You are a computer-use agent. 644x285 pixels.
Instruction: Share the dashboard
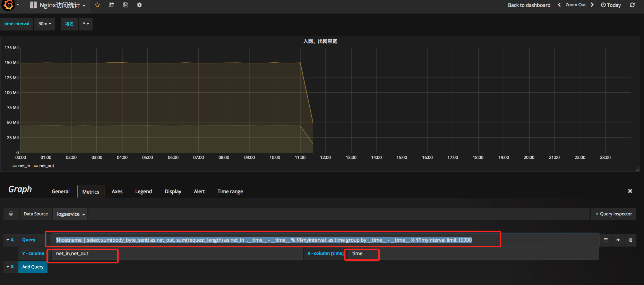111,5
